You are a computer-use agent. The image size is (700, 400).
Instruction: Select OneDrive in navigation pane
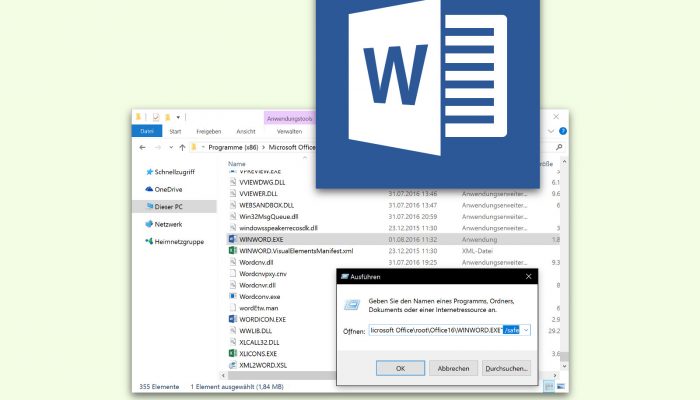click(168, 189)
